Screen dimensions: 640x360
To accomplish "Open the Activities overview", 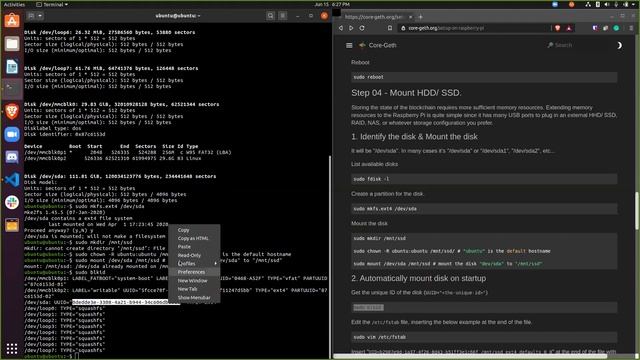I will click(x=14, y=4).
